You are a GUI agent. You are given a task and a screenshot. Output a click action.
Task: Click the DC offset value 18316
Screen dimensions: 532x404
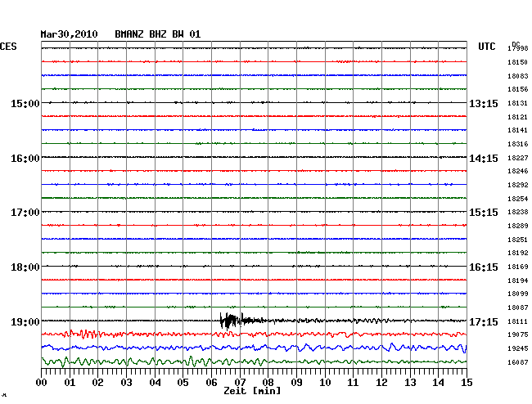(x=518, y=145)
